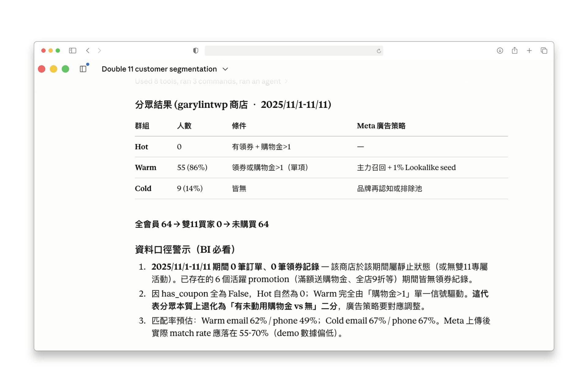The height and width of the screenshot is (392, 588).
Task: Click the 皆無 cell
Action: point(239,188)
